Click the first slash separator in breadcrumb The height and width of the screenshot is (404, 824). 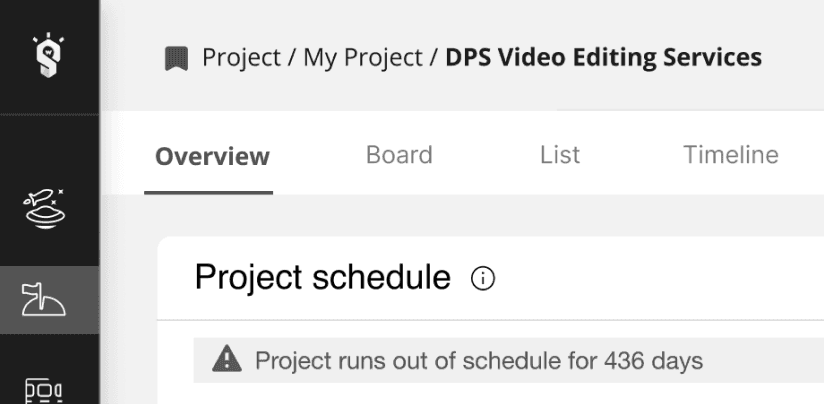292,58
